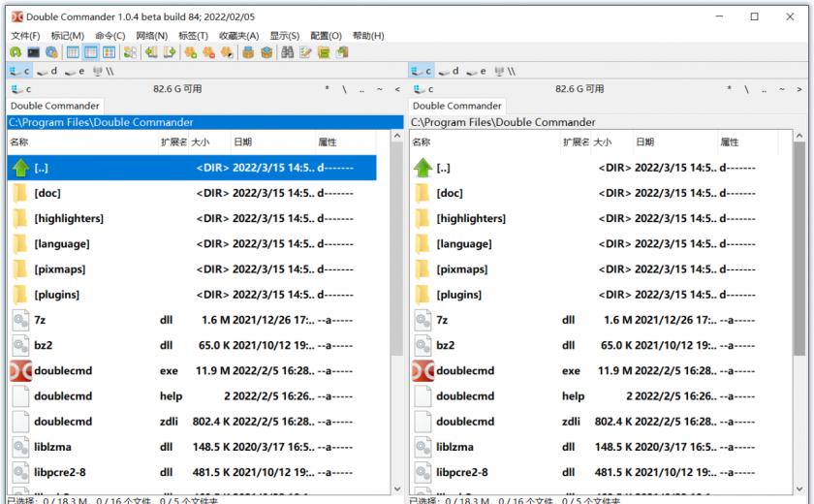
Task: Select drive c button in left panel
Action: 19,71
